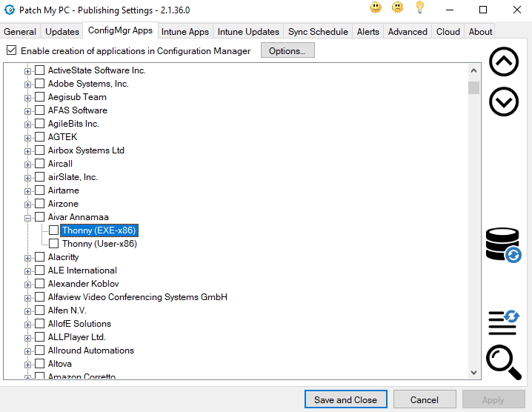The image size is (532, 412).
Task: Toggle Enable creation of applications checkbox
Action: pos(11,51)
